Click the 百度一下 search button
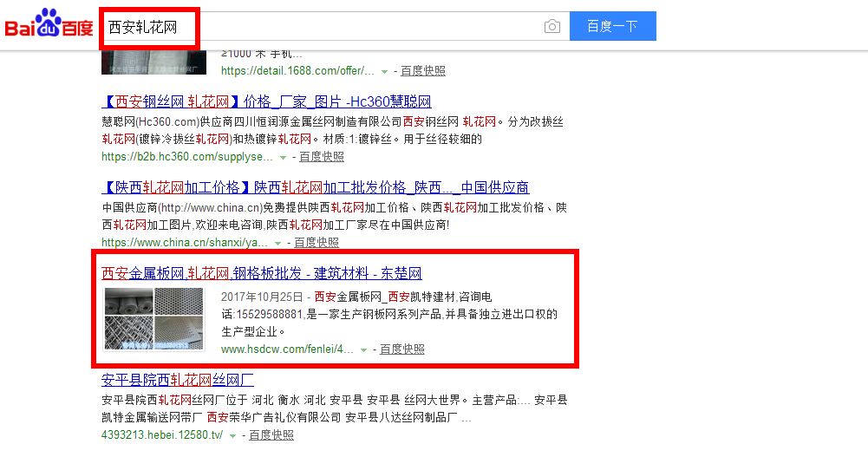The image size is (868, 457). (613, 26)
